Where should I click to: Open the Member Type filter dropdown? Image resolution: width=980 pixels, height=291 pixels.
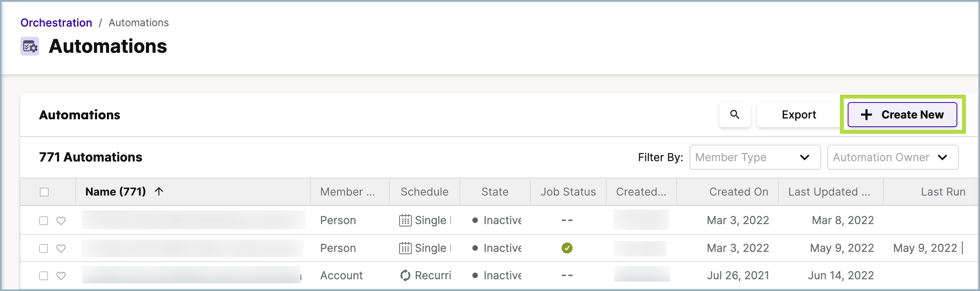pyautogui.click(x=755, y=157)
